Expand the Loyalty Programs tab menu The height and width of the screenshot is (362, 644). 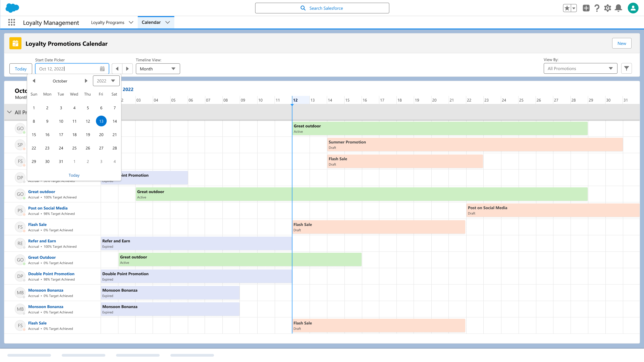pyautogui.click(x=131, y=22)
